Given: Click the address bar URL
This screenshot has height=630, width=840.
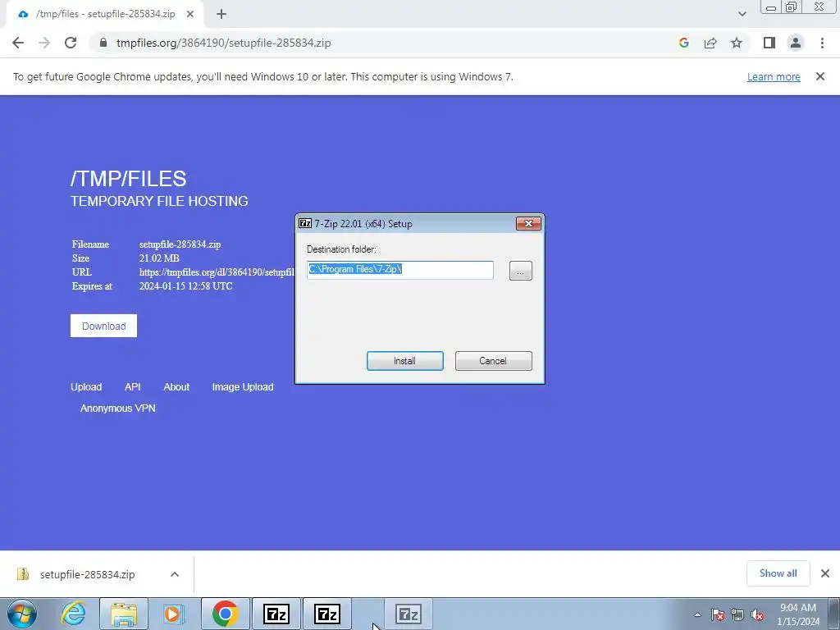Looking at the screenshot, I should pyautogui.click(x=223, y=43).
